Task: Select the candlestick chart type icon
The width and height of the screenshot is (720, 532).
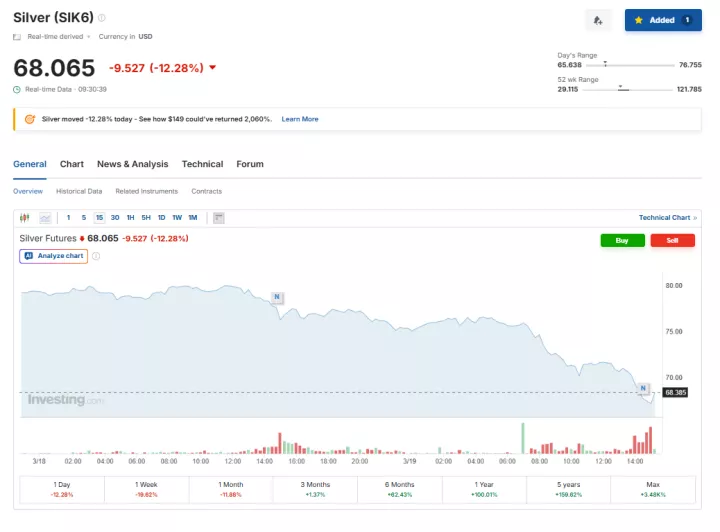Action: point(25,217)
